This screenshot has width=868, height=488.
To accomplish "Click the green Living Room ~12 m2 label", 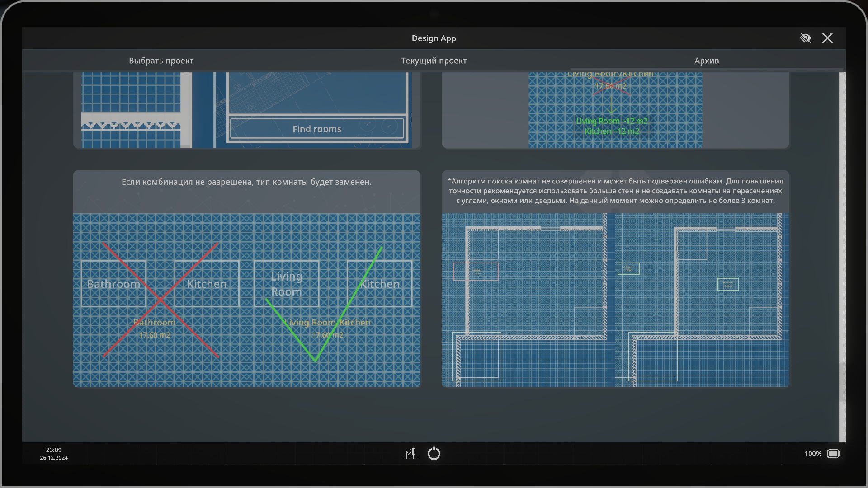I will tap(611, 121).
